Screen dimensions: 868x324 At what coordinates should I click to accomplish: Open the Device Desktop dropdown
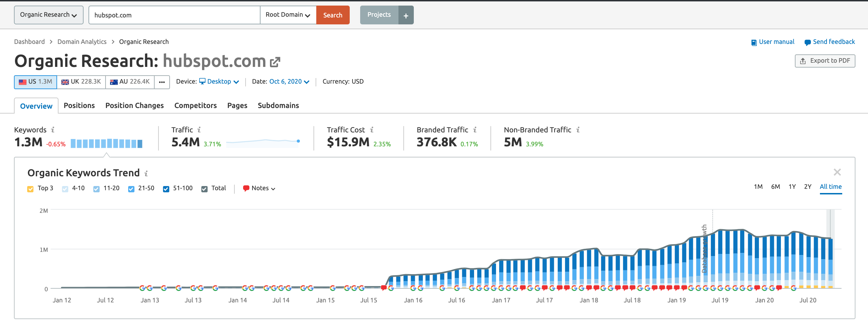219,82
